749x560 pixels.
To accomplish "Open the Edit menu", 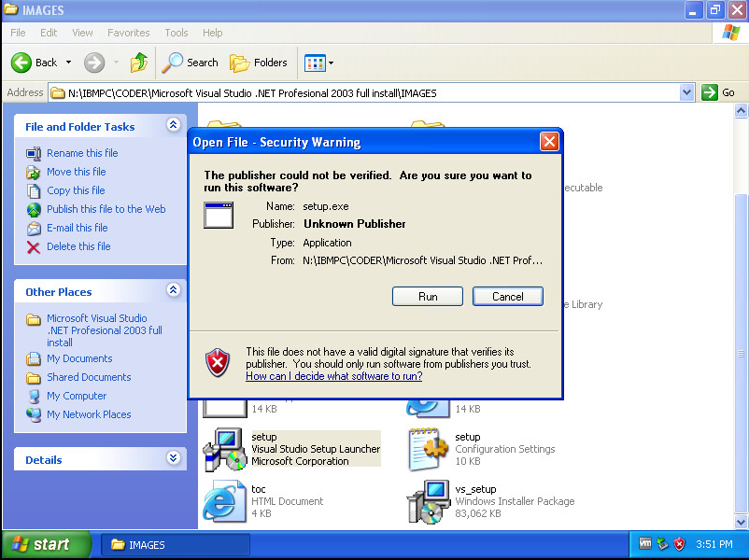I will pos(49,33).
